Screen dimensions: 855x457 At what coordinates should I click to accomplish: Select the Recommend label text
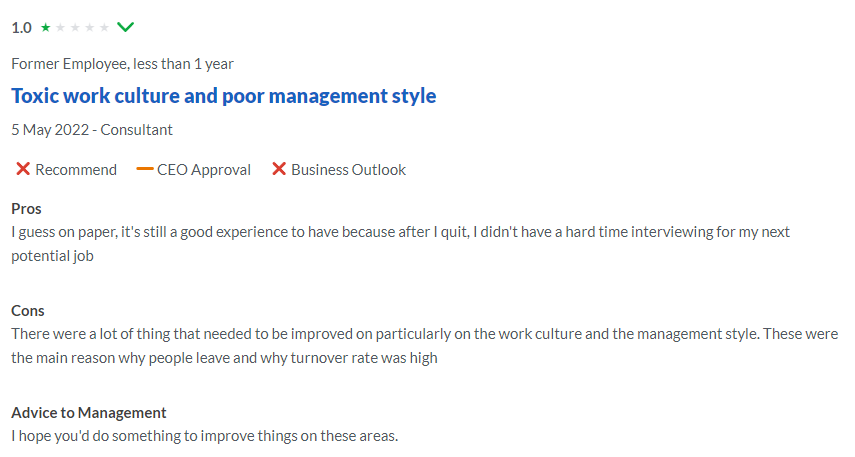pos(76,170)
